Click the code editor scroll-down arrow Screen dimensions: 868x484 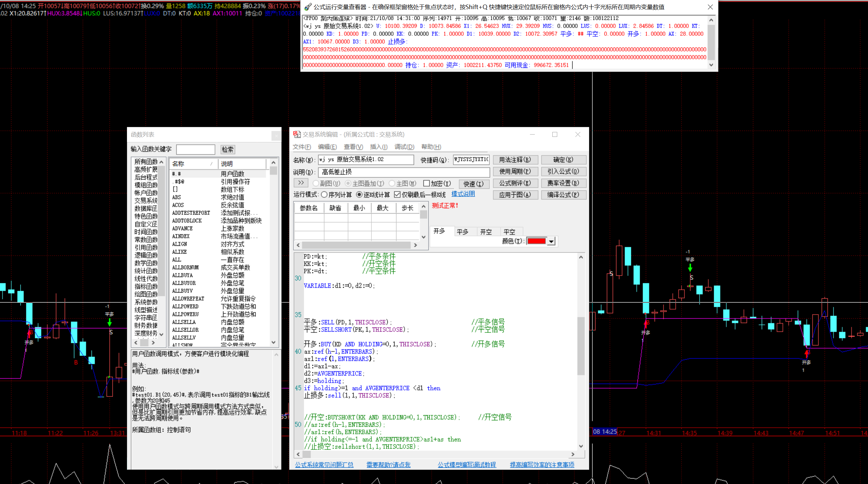click(x=581, y=446)
